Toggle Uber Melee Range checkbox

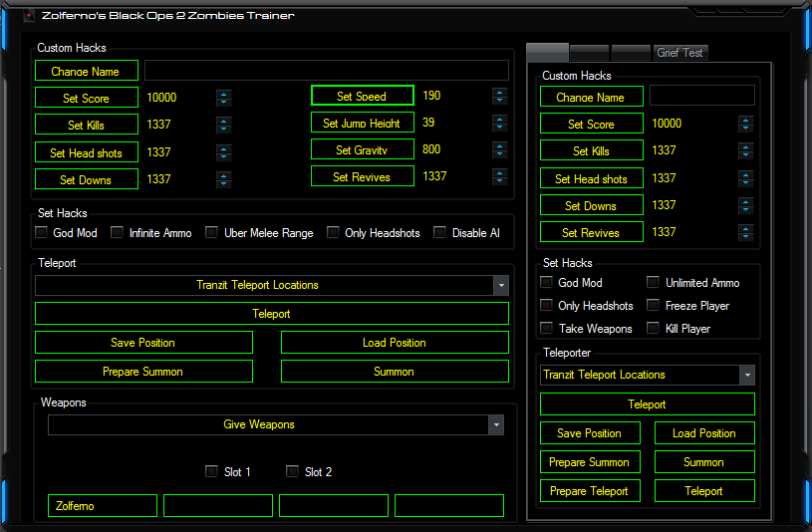211,232
